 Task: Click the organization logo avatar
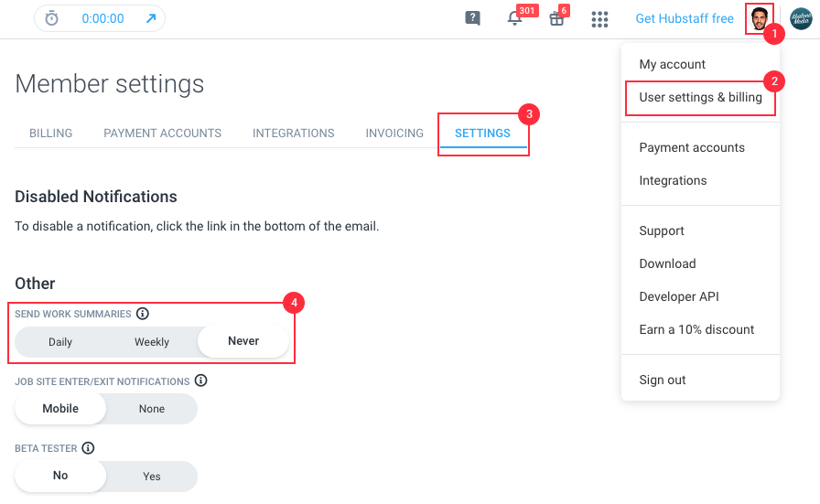(x=801, y=18)
